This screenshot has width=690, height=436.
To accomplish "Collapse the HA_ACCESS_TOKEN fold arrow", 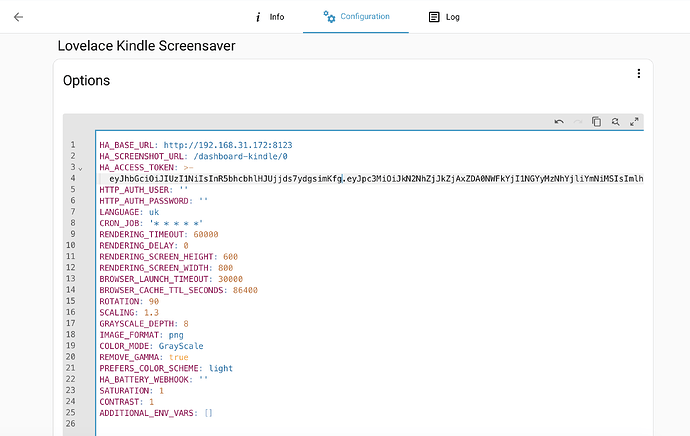I will (81, 169).
